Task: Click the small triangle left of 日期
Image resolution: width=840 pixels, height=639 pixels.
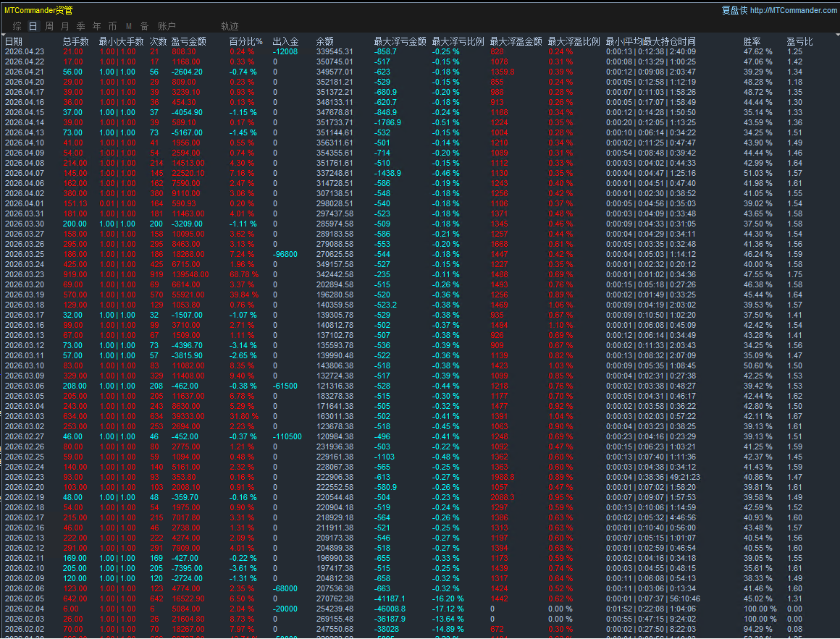Action: coord(2,36)
